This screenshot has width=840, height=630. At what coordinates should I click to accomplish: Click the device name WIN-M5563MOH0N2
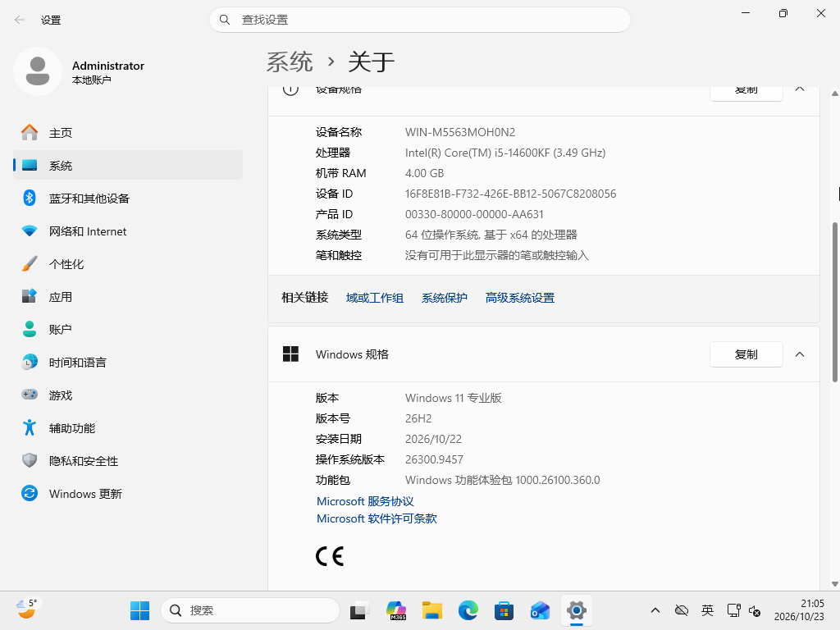pyautogui.click(x=459, y=132)
